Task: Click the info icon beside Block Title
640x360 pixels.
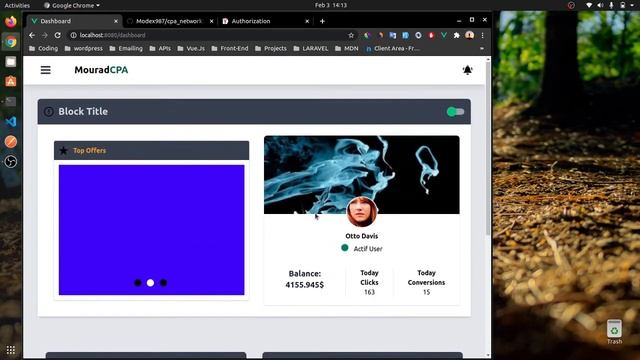Action: click(x=49, y=111)
